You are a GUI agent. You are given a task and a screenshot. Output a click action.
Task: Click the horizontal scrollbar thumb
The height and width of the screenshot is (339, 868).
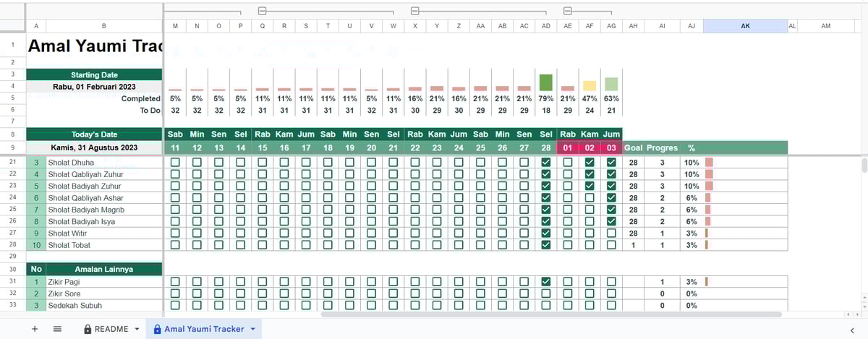(551, 314)
